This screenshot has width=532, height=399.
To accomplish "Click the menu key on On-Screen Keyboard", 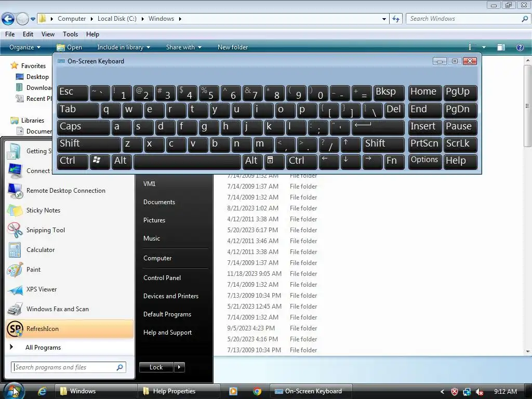I will coord(274,162).
